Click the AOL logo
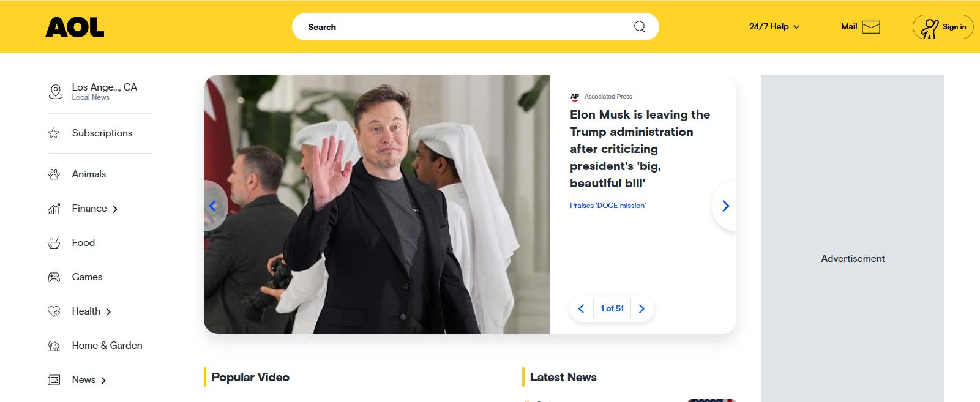The image size is (980, 402). click(75, 27)
